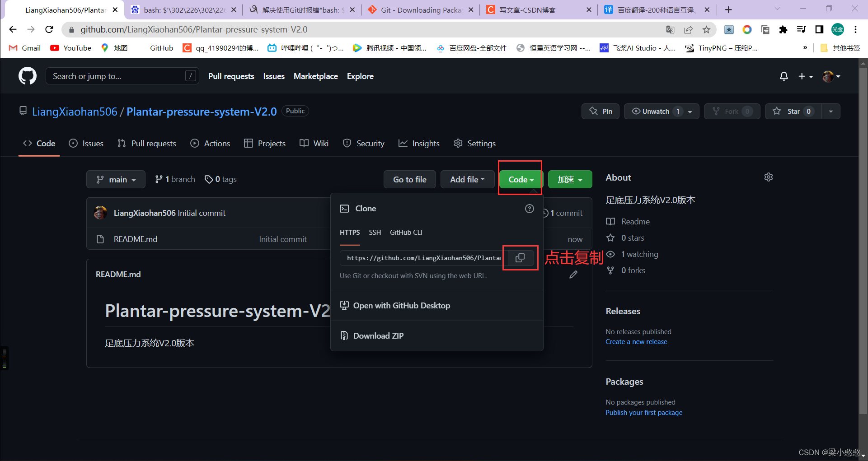Viewport: 868px width, 461px height.
Task: Open the Wiki tab
Action: [x=314, y=144]
